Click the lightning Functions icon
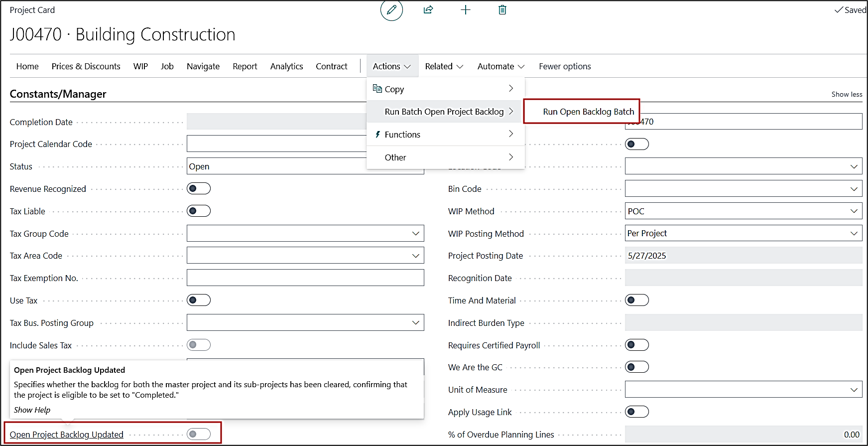The height and width of the screenshot is (446, 868). tap(378, 135)
